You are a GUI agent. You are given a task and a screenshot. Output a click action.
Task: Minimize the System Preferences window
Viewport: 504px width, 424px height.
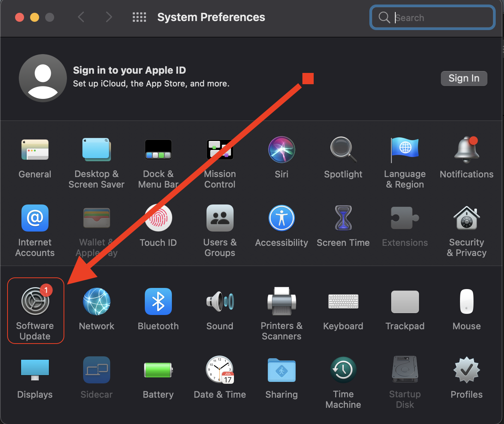pos(35,17)
